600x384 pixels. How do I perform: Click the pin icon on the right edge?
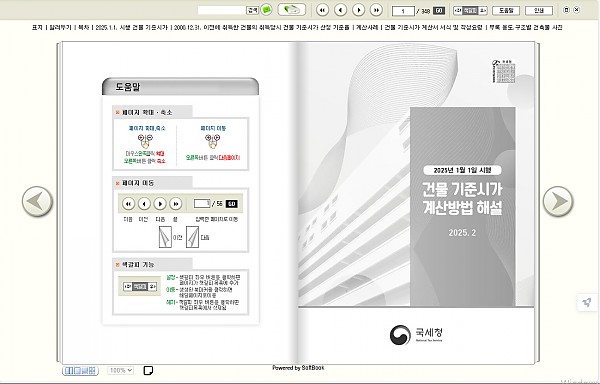point(587,303)
